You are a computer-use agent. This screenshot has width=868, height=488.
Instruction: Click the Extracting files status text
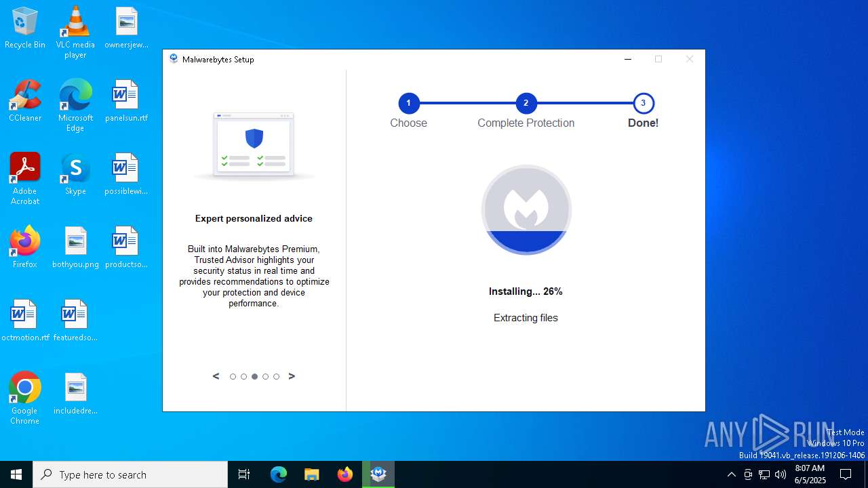[526, 318]
